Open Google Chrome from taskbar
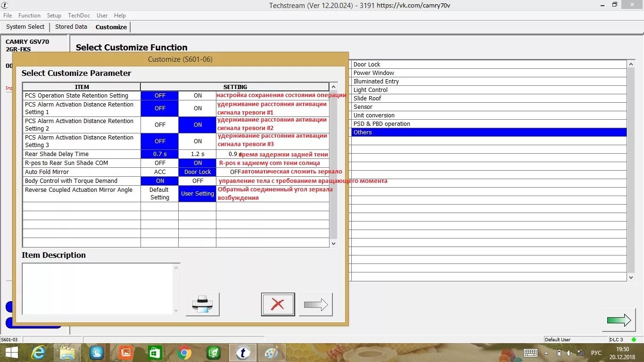The image size is (644, 362). pyautogui.click(x=184, y=353)
